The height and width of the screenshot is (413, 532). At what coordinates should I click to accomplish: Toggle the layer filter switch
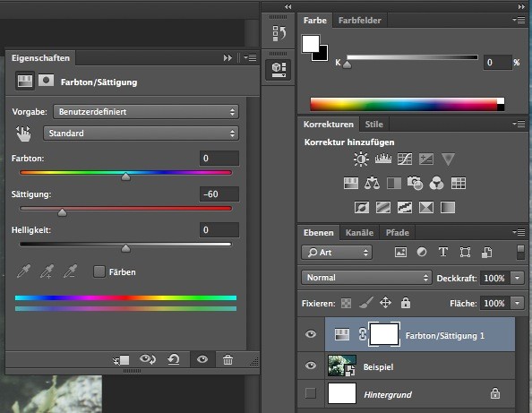tap(520, 253)
